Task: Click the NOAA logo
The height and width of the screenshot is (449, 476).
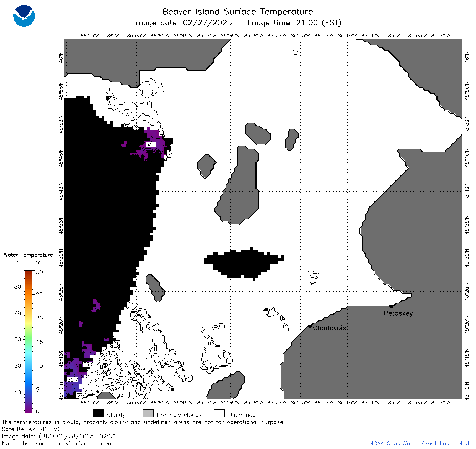Action: click(x=24, y=16)
